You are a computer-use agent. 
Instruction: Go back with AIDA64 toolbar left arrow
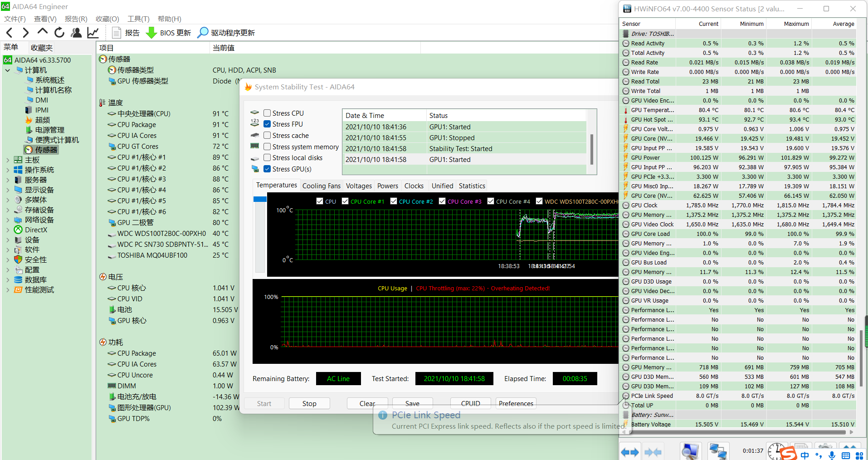[10, 33]
